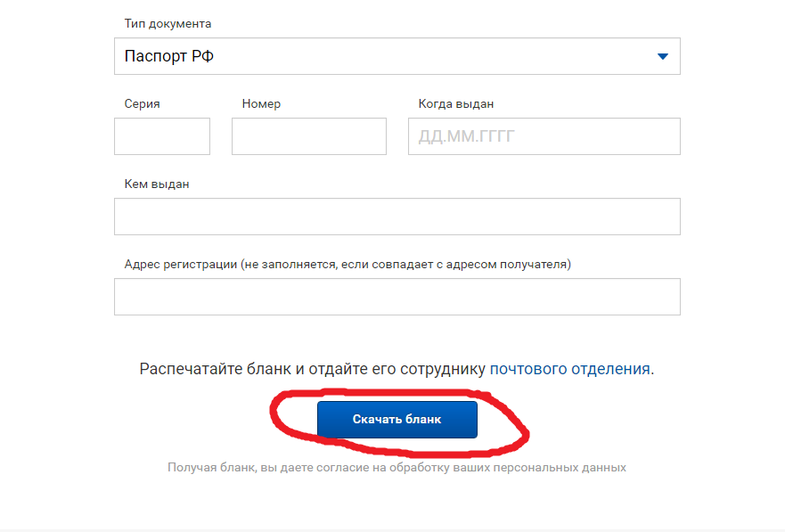Image resolution: width=785 pixels, height=532 pixels.
Task: Focus the Серия input field
Action: [x=162, y=136]
